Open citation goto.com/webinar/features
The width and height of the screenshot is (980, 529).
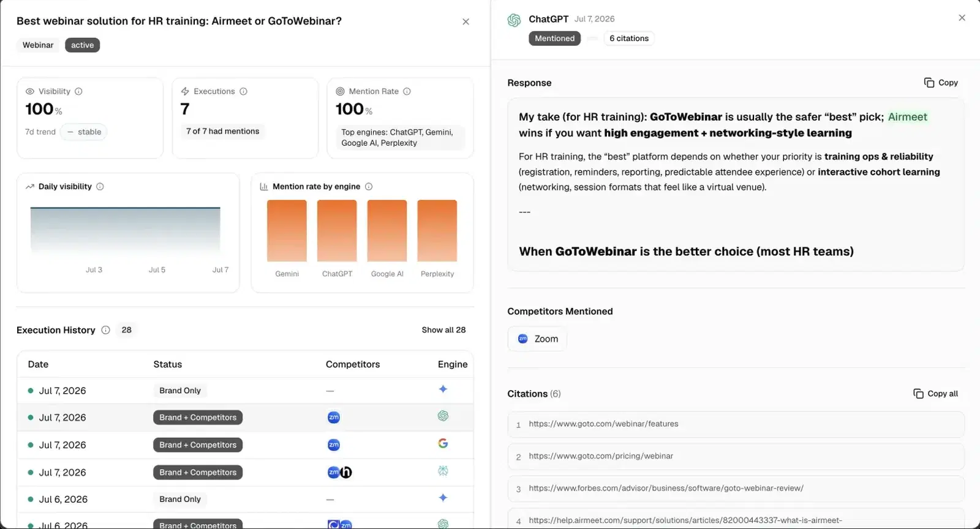pyautogui.click(x=736, y=424)
